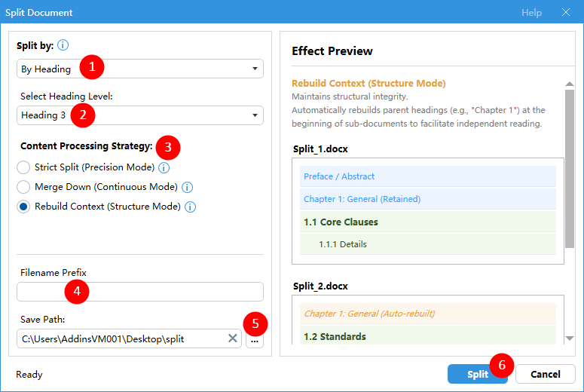
Task: Click the Effect Preview scrollbar thumb
Action: pos(570,169)
